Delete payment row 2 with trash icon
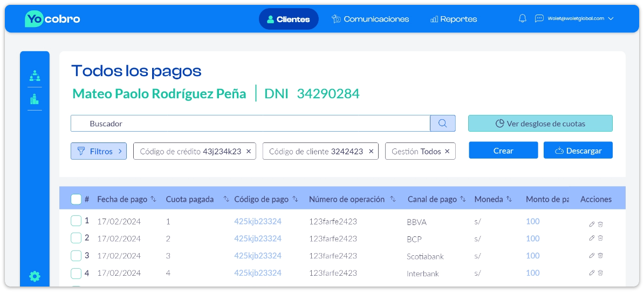The width and height of the screenshot is (644, 293). point(600,238)
